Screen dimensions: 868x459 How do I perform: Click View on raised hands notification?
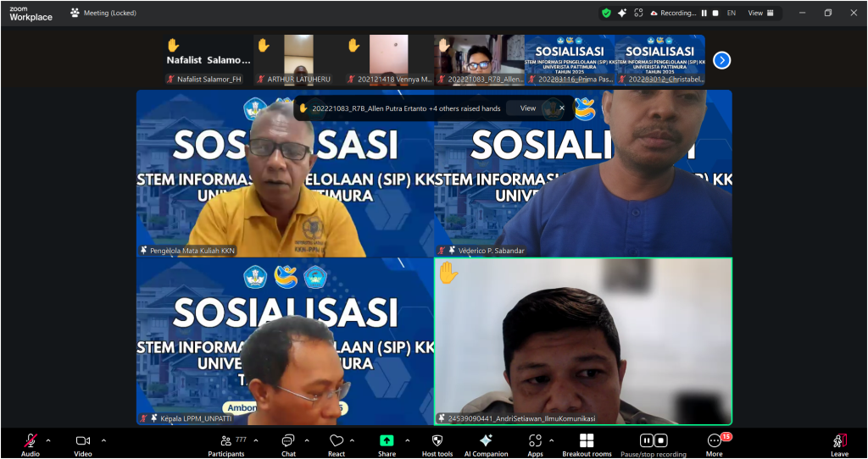pos(528,108)
